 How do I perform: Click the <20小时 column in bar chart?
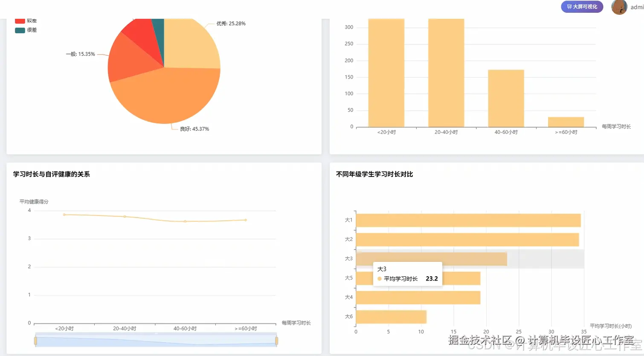click(x=386, y=73)
